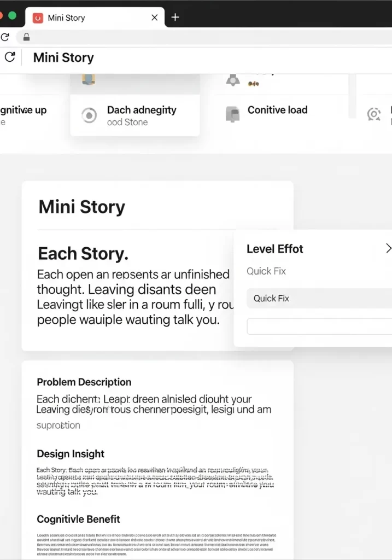Screen dimensions: 392x560
Task: Expand the Level Effot panel with its chevron
Action: (x=388, y=249)
